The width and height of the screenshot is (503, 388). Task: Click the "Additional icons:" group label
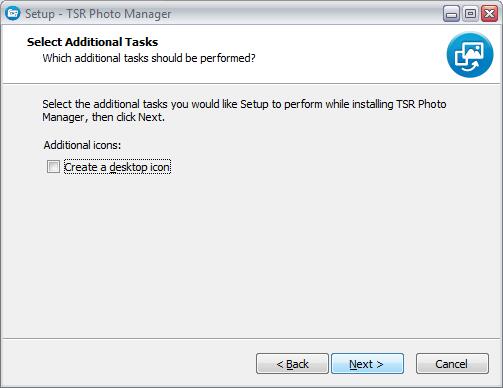click(x=82, y=145)
